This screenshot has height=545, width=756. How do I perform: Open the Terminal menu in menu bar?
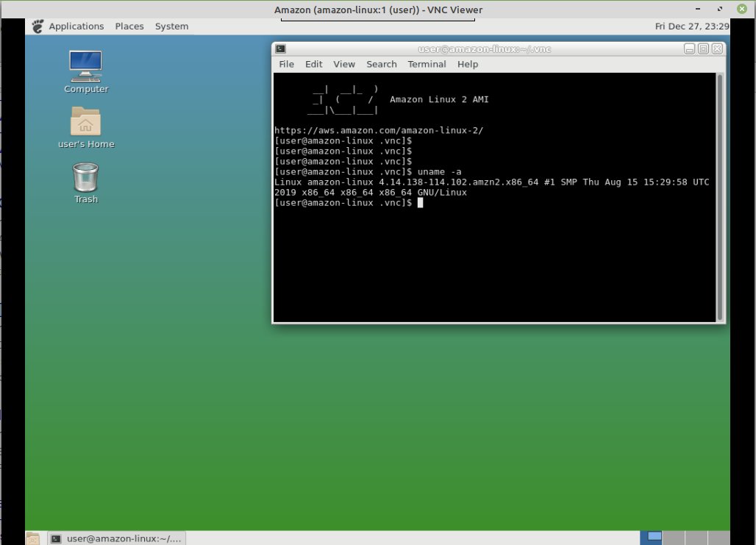[x=427, y=64]
